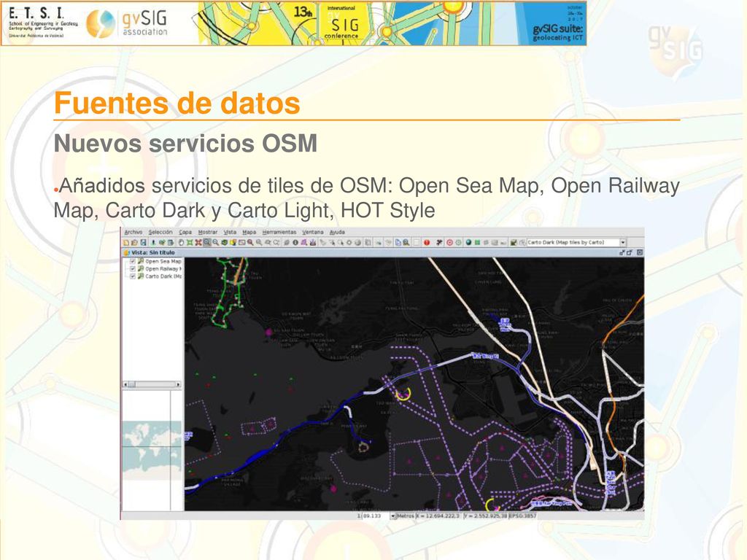The image size is (747, 560).
Task: Click the green layers zoom icon
Action: (x=225, y=243)
